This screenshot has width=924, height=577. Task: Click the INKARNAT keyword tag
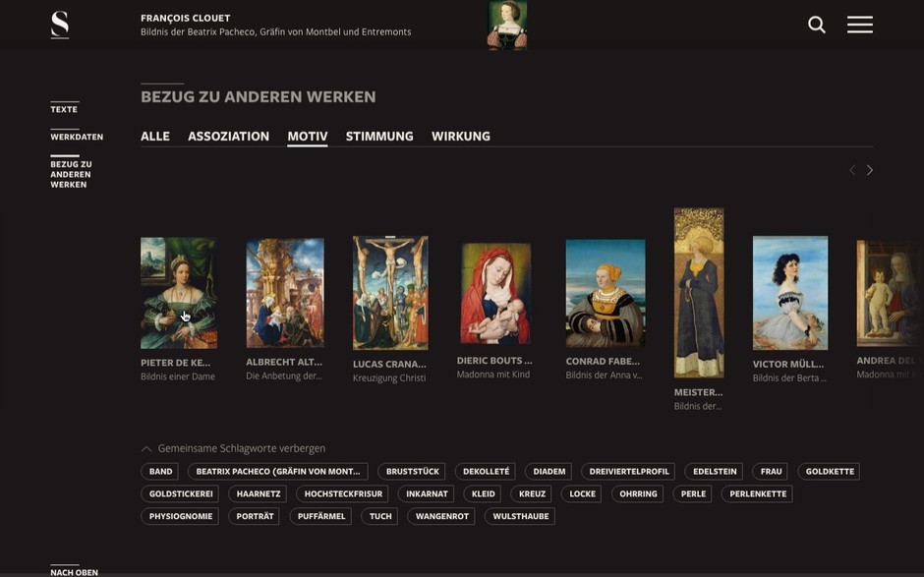(x=427, y=493)
